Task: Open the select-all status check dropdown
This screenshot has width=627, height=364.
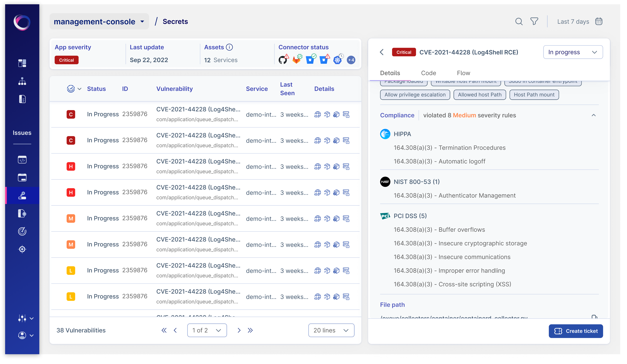Action: [74, 89]
